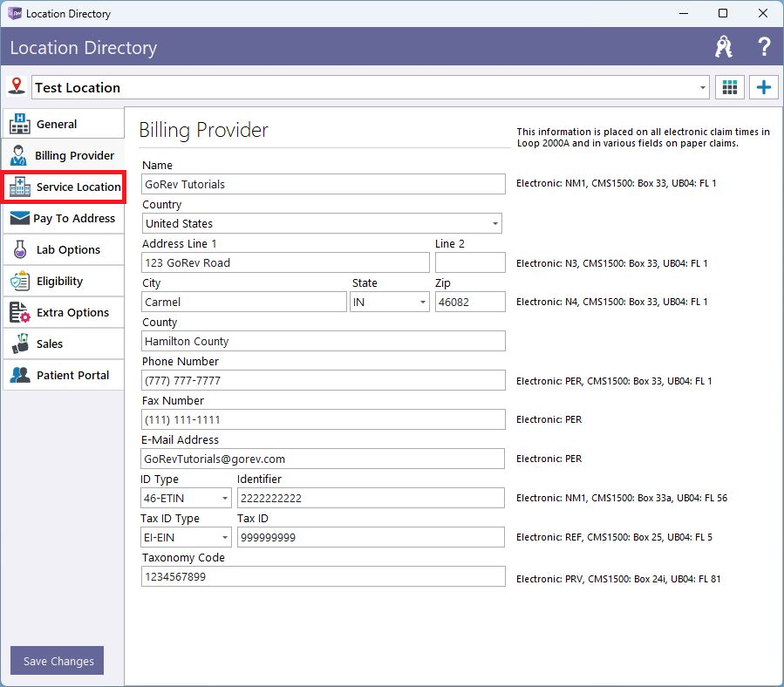Click the grid view icon button
The image size is (784, 687).
(x=730, y=87)
